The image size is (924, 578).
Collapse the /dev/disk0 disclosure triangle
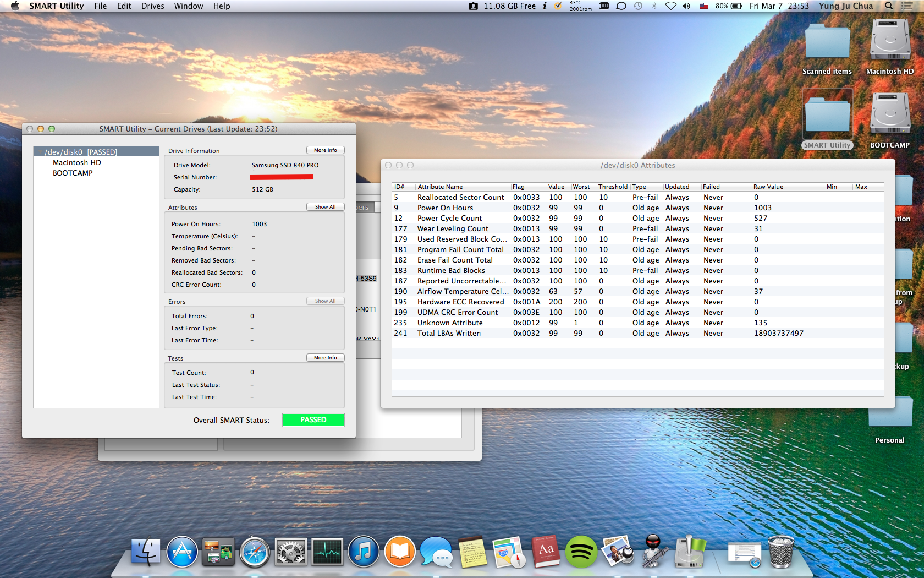40,152
